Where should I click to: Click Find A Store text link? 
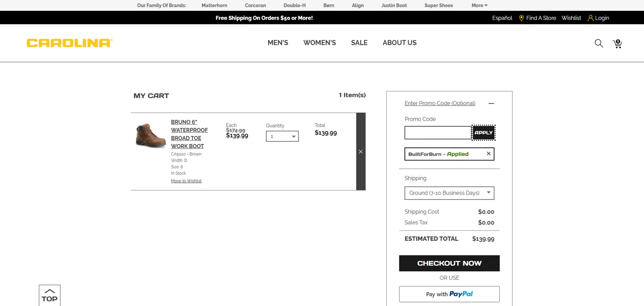(541, 18)
